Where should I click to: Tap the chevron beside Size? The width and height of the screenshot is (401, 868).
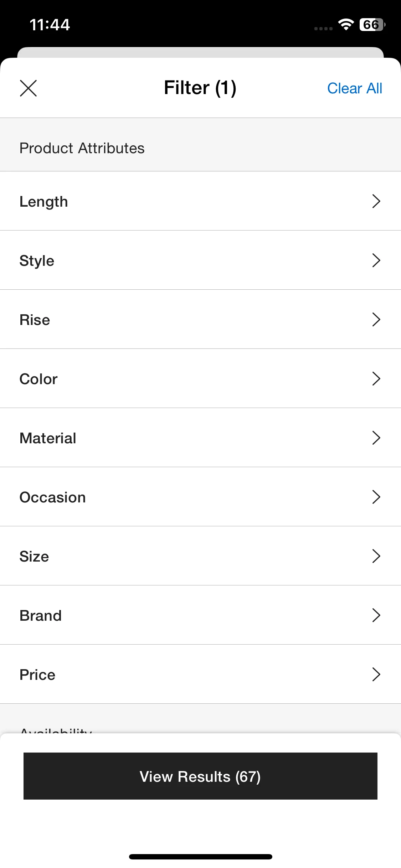click(x=376, y=556)
